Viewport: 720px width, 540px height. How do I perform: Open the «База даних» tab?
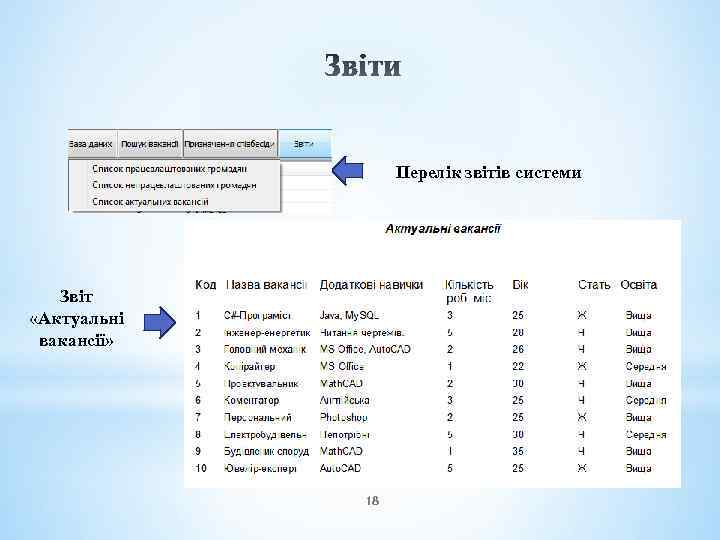point(91,144)
